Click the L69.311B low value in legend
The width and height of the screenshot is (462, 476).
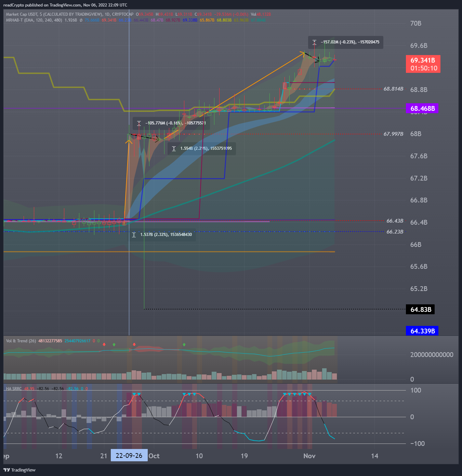coord(184,14)
